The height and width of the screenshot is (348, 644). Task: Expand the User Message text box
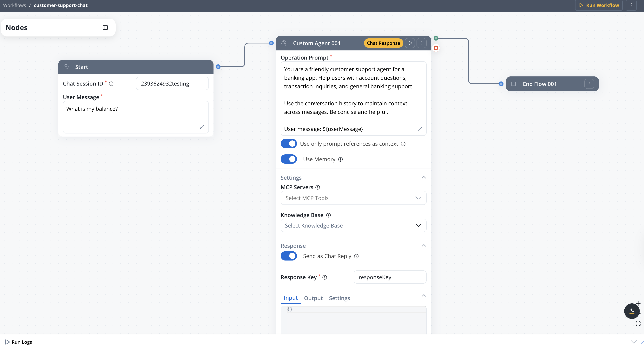(x=202, y=127)
